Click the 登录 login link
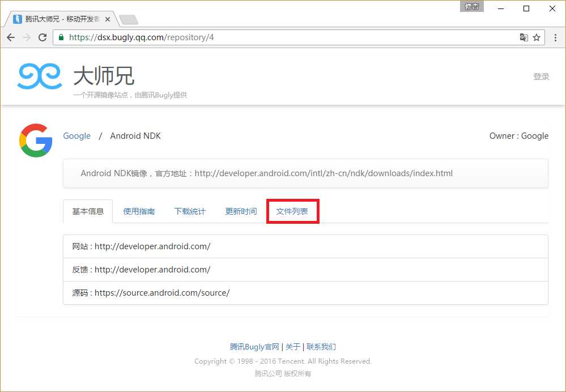 click(541, 76)
